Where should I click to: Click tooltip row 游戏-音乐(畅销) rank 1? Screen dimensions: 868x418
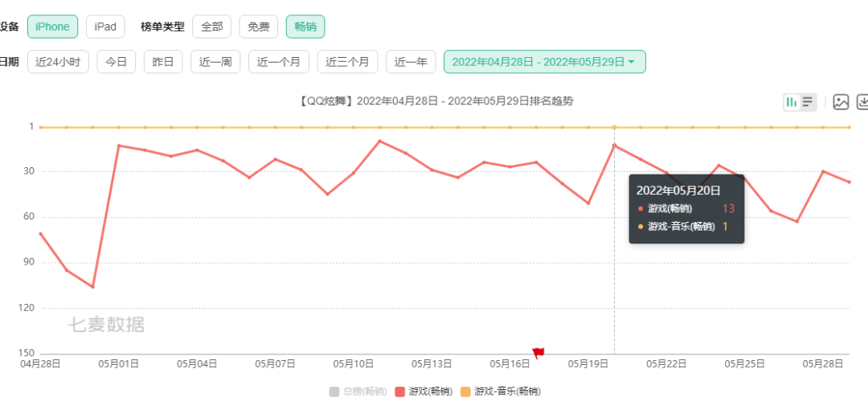tap(682, 227)
